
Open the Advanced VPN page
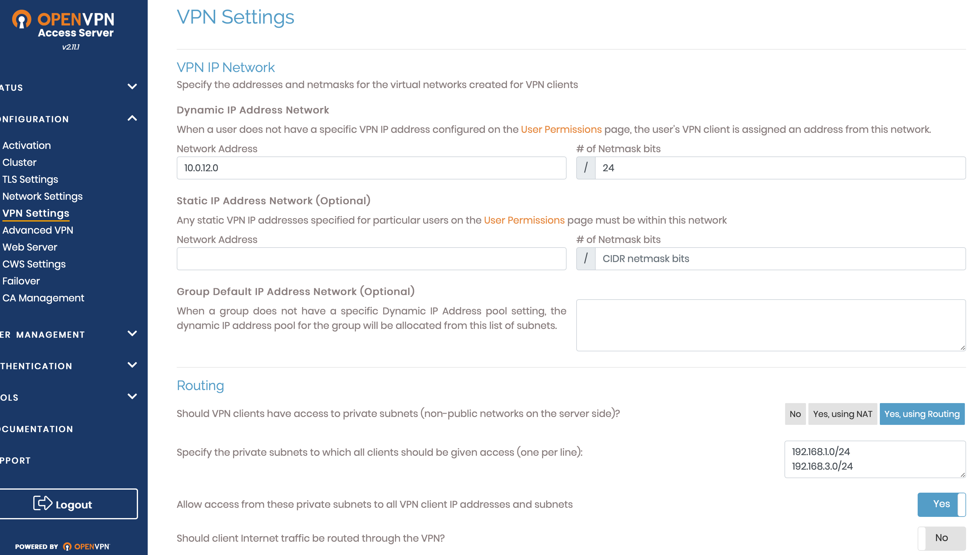click(38, 230)
